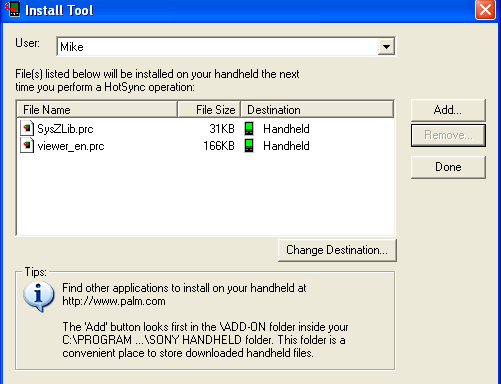The width and height of the screenshot is (501, 384).
Task: Select the Mike user combo box field
Action: (x=226, y=46)
